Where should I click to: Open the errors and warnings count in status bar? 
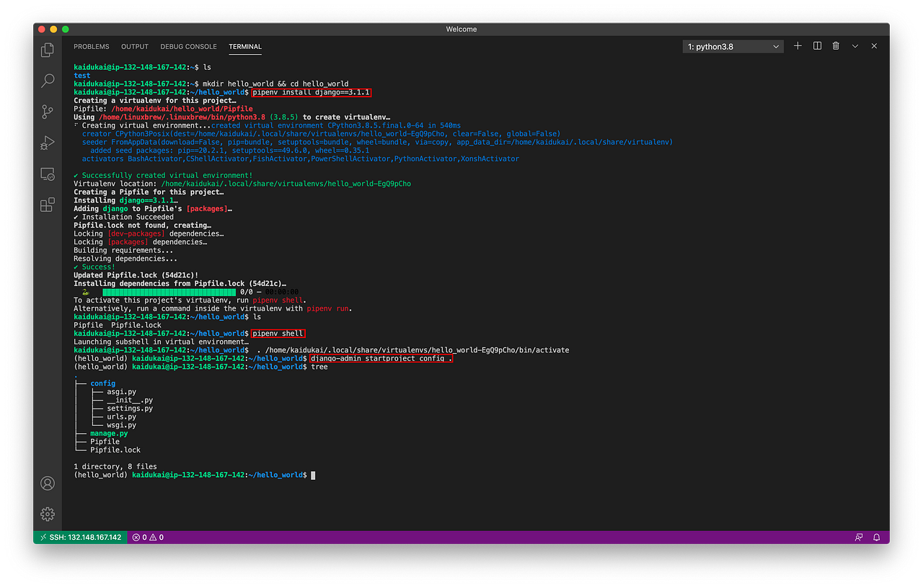[148, 538]
